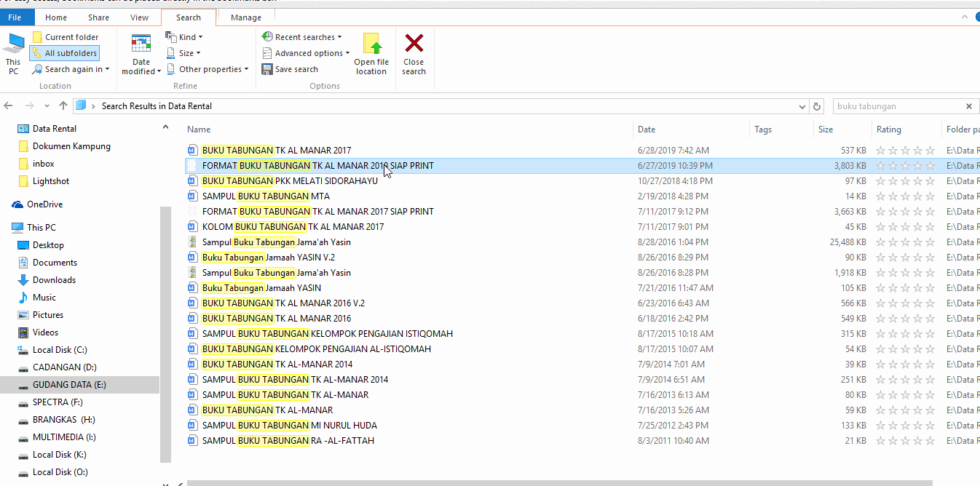Expand the address bar history dropdown

pyautogui.click(x=803, y=106)
